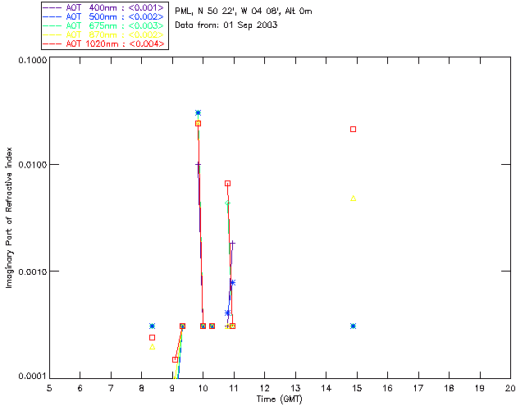This screenshot has width=525, height=420.
Task: Click the 'Time (GMT)' axis label
Action: click(280, 399)
